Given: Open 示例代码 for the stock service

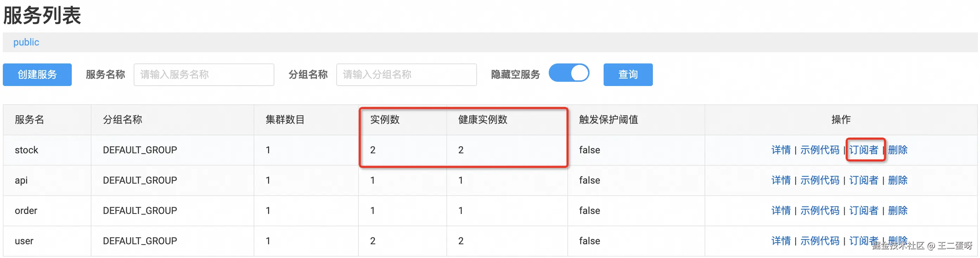Looking at the screenshot, I should point(819,150).
